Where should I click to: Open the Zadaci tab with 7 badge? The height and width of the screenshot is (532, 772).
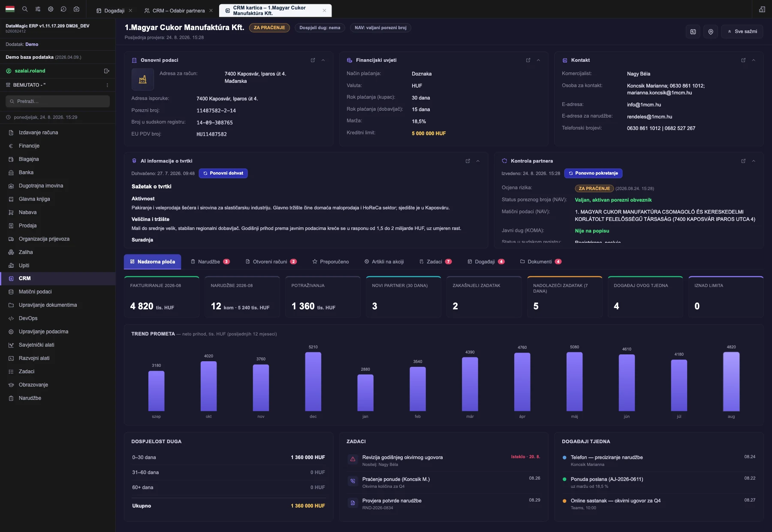(x=435, y=262)
